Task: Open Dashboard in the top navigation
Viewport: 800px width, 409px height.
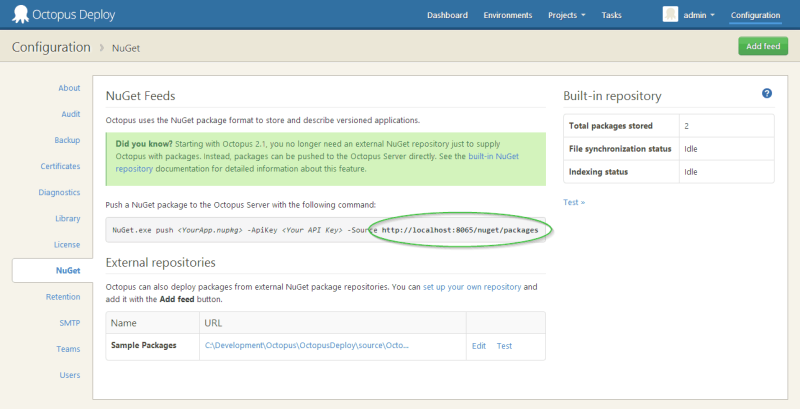Action: click(x=447, y=15)
